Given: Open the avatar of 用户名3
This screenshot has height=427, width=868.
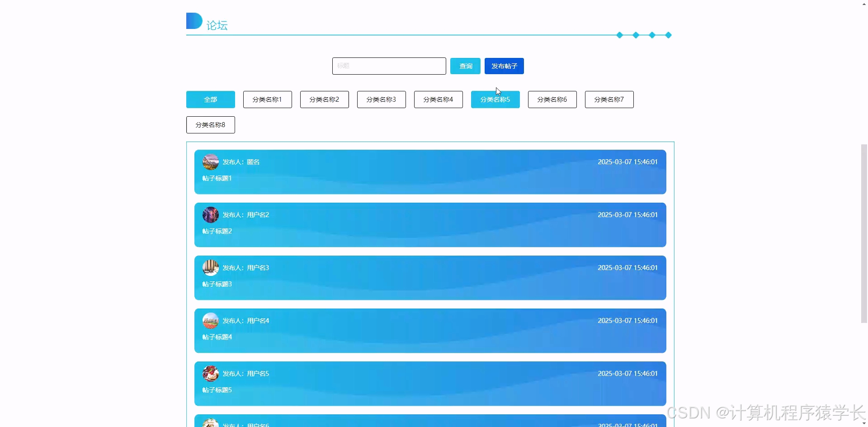Looking at the screenshot, I should 211,268.
